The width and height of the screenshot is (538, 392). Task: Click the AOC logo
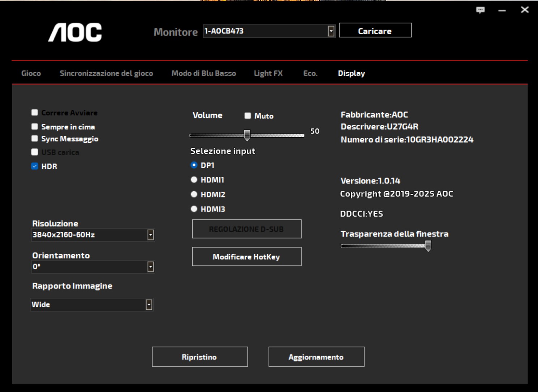point(75,32)
